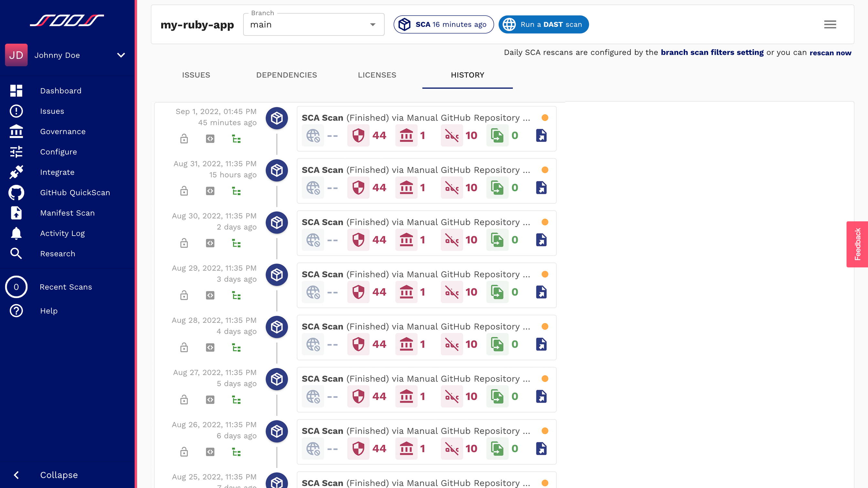The height and width of the screenshot is (488, 868).
Task: Click license violations icon on Aug 30 scan card
Action: tap(406, 240)
